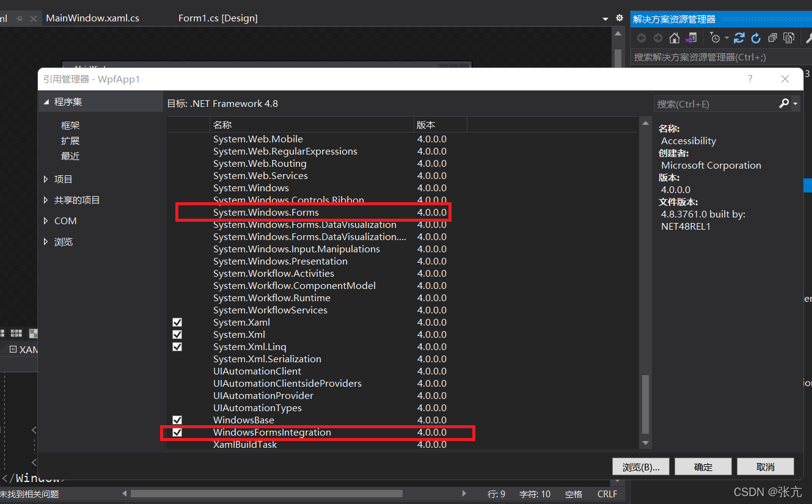Click the assembly list scroll-up arrow
This screenshot has height=504, width=812.
646,124
